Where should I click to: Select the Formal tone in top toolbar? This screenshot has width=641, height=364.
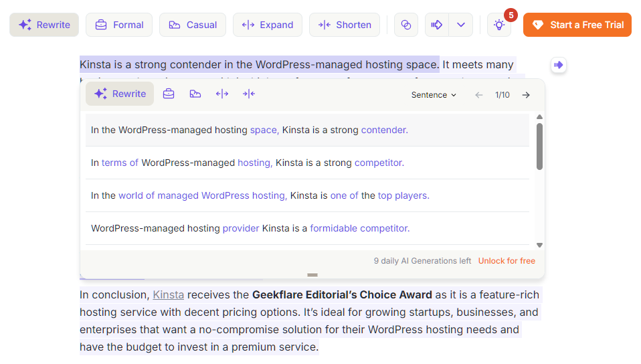tap(119, 25)
